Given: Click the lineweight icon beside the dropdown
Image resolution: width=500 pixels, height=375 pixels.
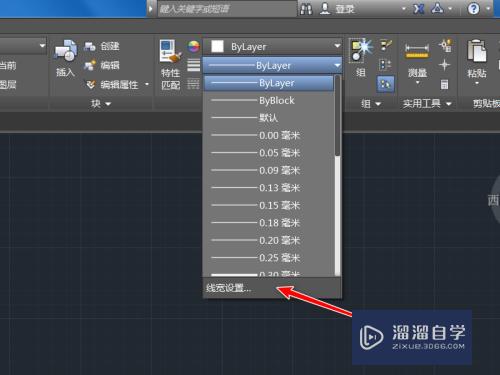Looking at the screenshot, I should [x=194, y=65].
